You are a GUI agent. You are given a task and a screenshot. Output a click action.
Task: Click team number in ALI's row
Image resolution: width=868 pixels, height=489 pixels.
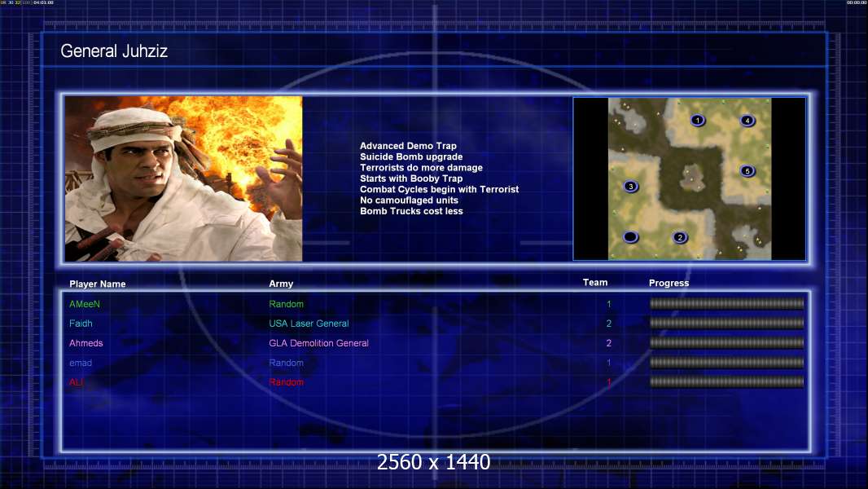click(x=609, y=382)
